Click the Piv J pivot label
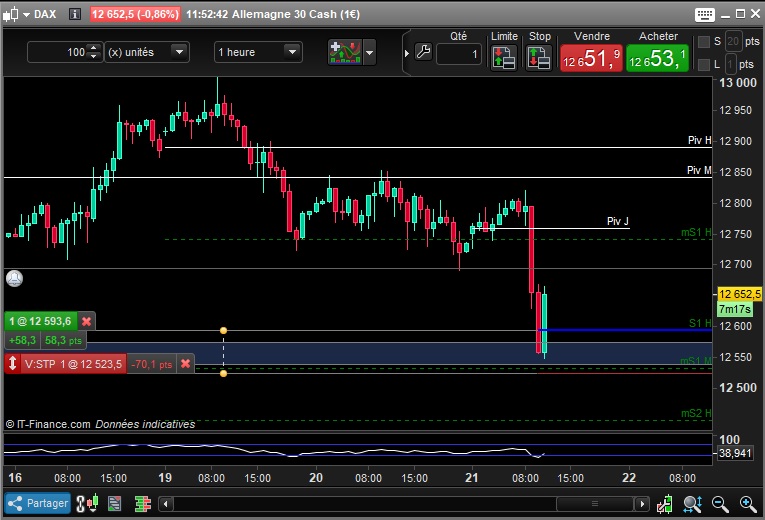Viewport: 765px width, 520px height. [618, 221]
